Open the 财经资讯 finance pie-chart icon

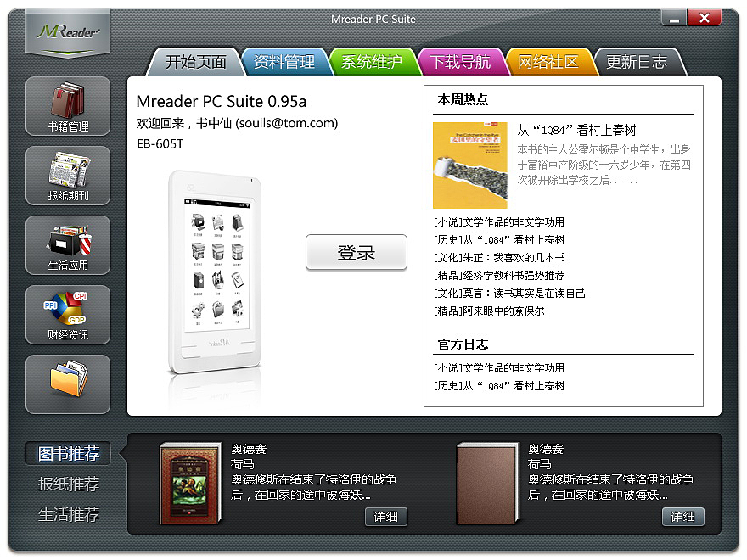pyautogui.click(x=68, y=315)
